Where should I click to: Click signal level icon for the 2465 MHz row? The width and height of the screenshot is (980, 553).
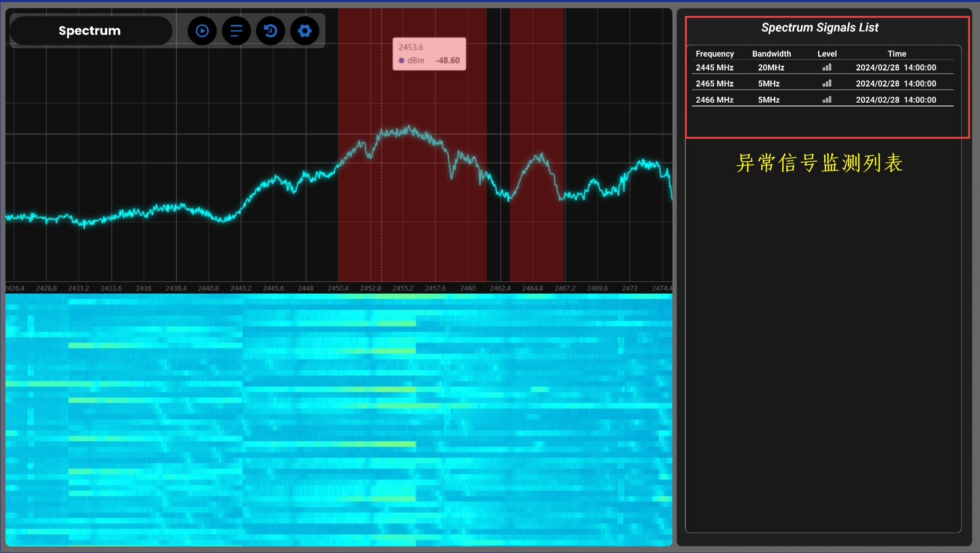(827, 84)
